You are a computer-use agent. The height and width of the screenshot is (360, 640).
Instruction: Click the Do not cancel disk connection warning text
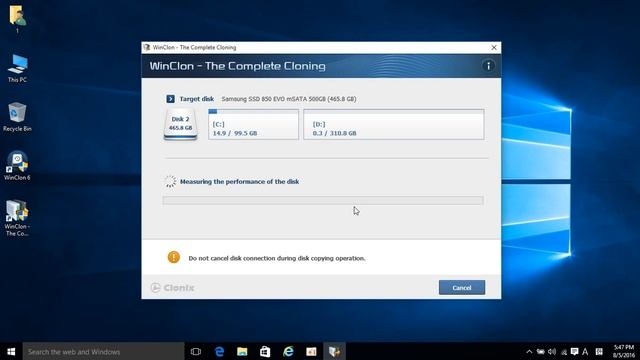click(x=277, y=258)
